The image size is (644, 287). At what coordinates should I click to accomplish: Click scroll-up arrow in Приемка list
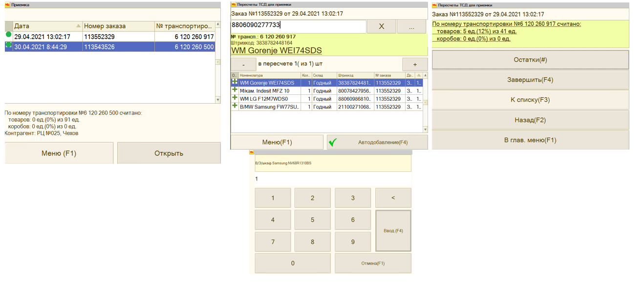coord(218,24)
